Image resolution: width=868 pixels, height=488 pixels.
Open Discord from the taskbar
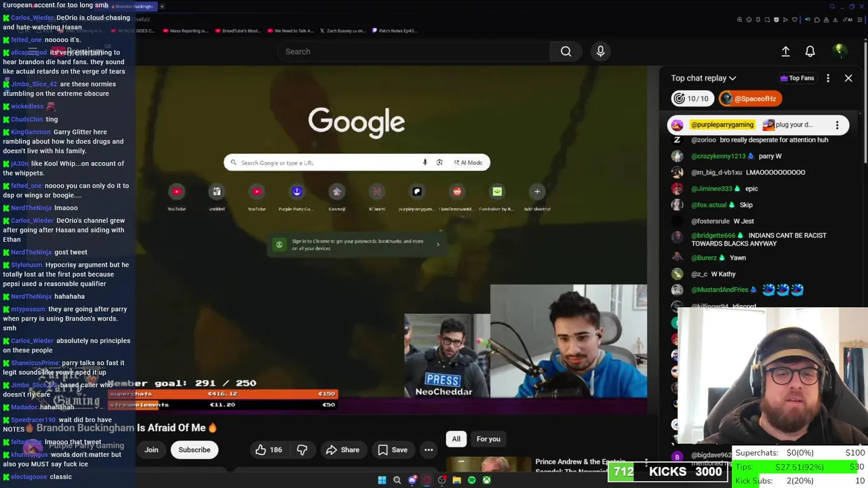412,481
